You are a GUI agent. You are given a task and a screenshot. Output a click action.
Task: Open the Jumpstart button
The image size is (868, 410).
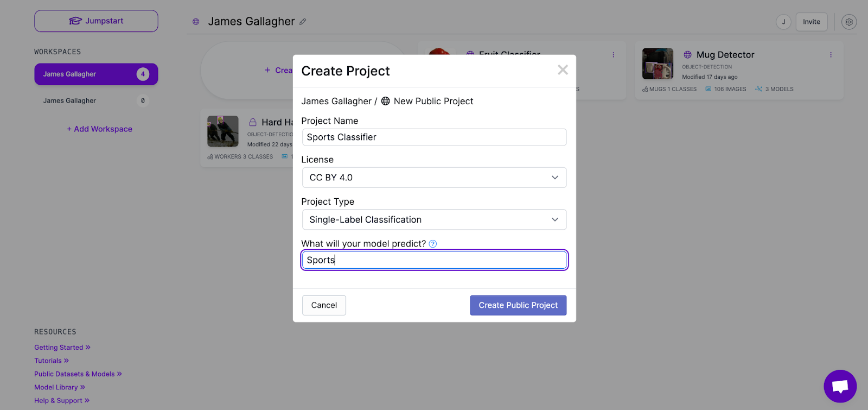96,21
